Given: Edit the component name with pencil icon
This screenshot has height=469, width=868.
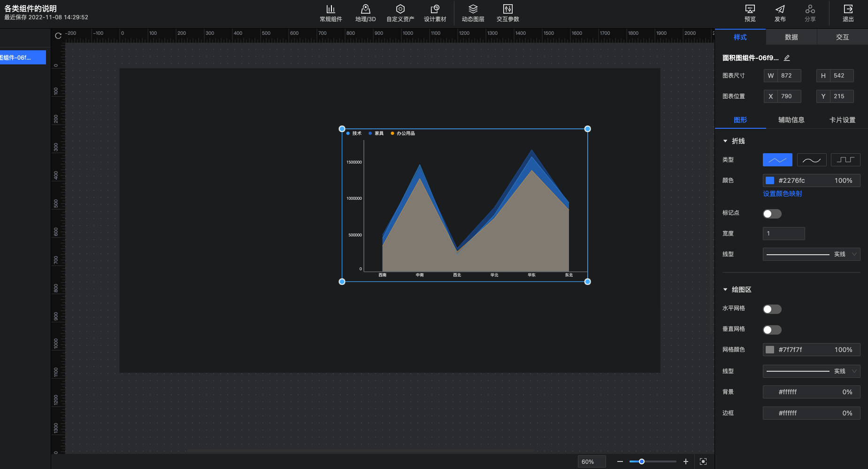Looking at the screenshot, I should pos(787,58).
